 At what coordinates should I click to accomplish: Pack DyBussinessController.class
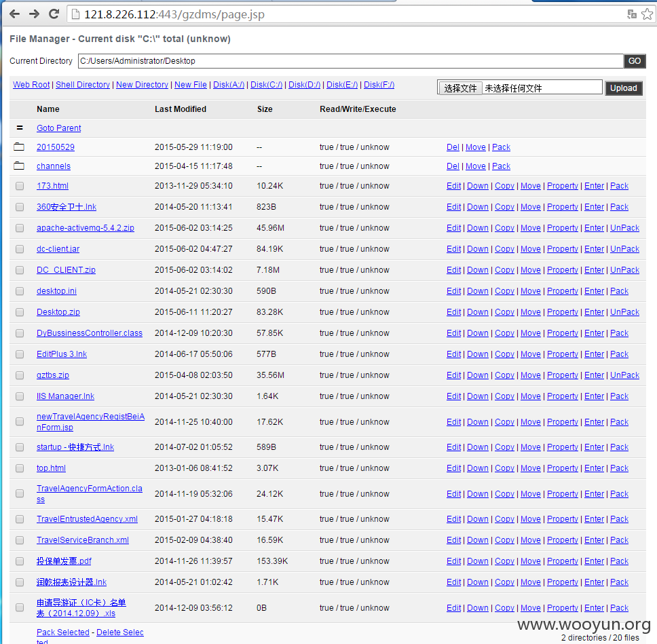[x=619, y=333]
